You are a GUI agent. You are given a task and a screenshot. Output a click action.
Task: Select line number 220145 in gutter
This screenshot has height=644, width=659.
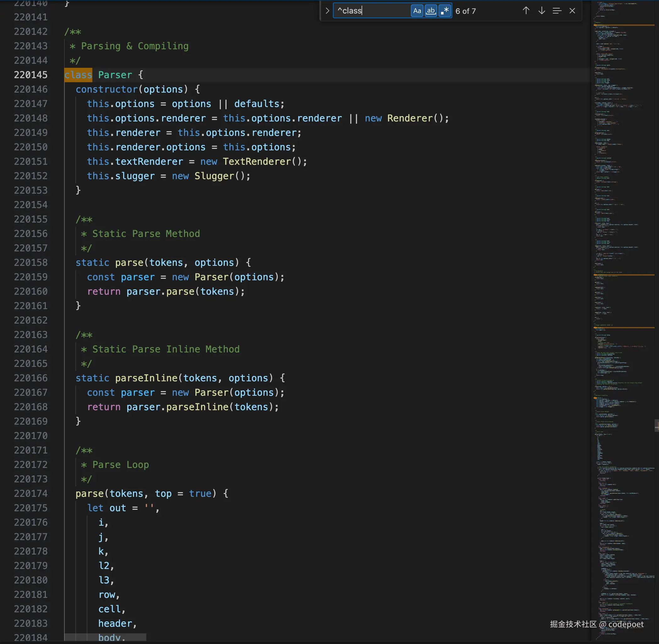(x=30, y=75)
